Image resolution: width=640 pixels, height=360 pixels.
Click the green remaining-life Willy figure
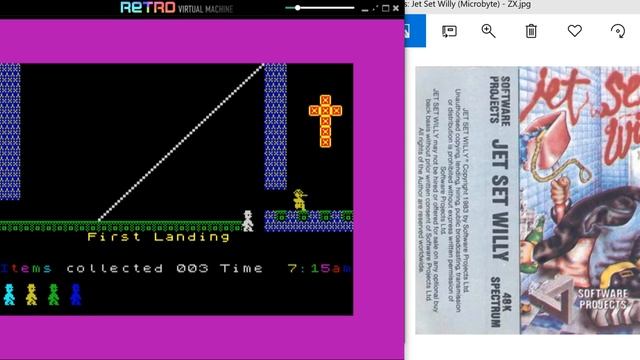click(x=53, y=295)
